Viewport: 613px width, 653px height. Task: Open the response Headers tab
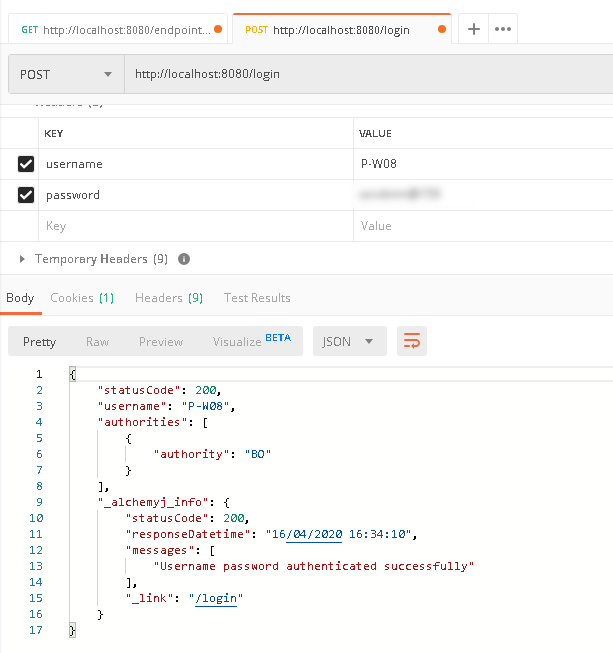click(x=169, y=298)
